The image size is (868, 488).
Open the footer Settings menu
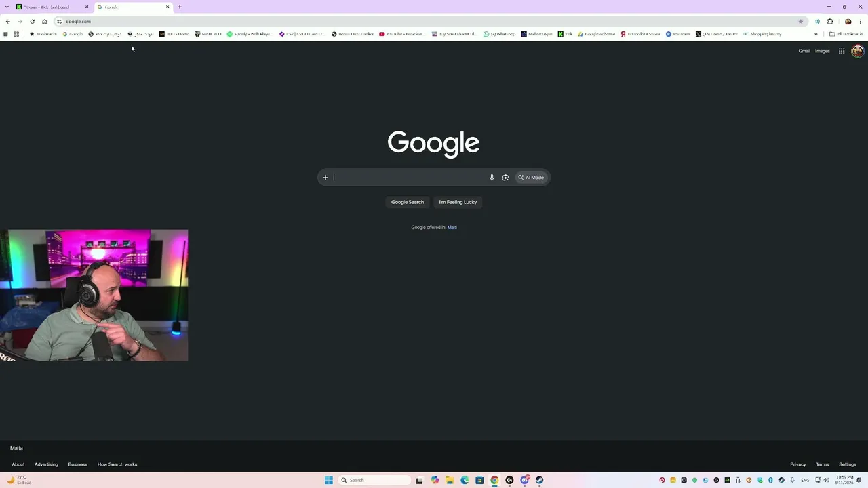pyautogui.click(x=848, y=464)
